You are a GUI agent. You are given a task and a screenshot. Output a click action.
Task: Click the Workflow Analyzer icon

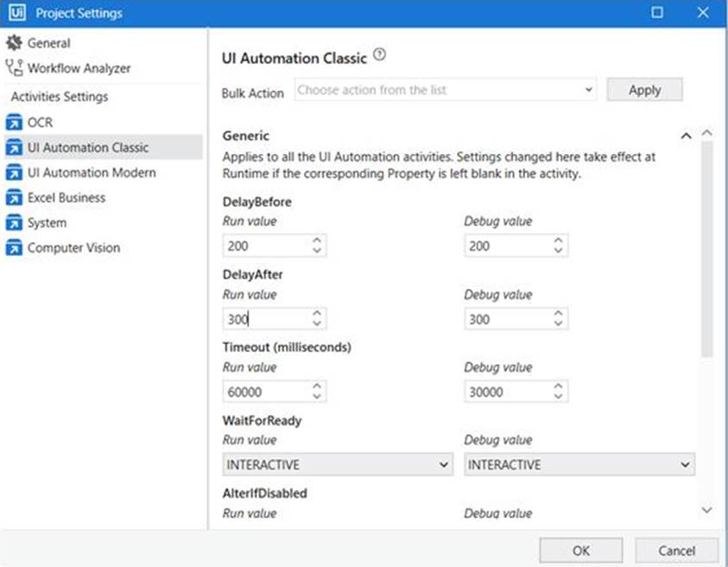pyautogui.click(x=14, y=68)
